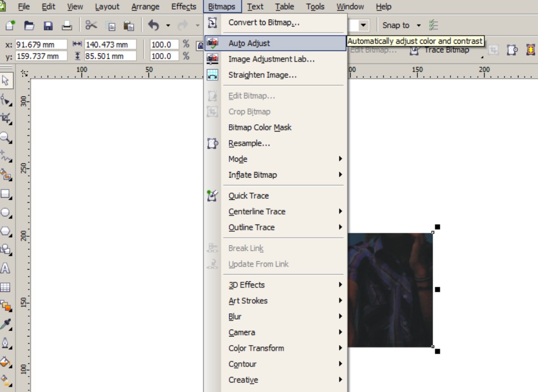Open the Effects menu
The height and width of the screenshot is (392, 538).
point(184,6)
